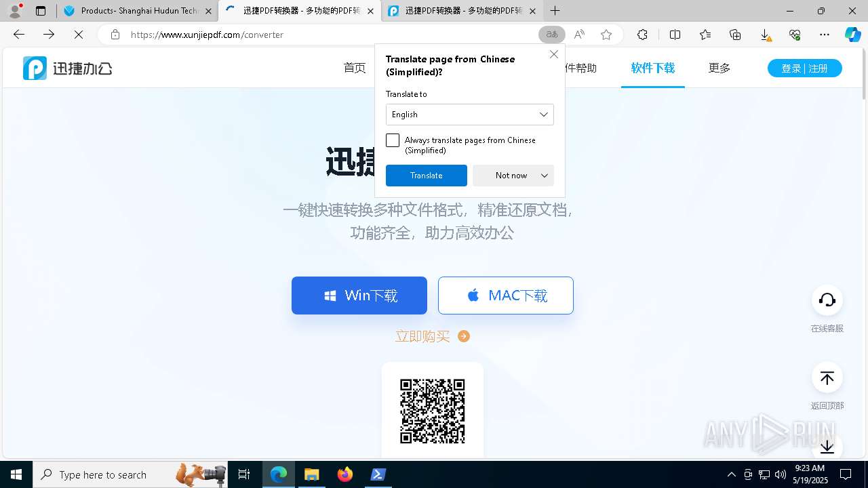Click the download arrow floating icon
868x488 pixels.
coord(827,446)
